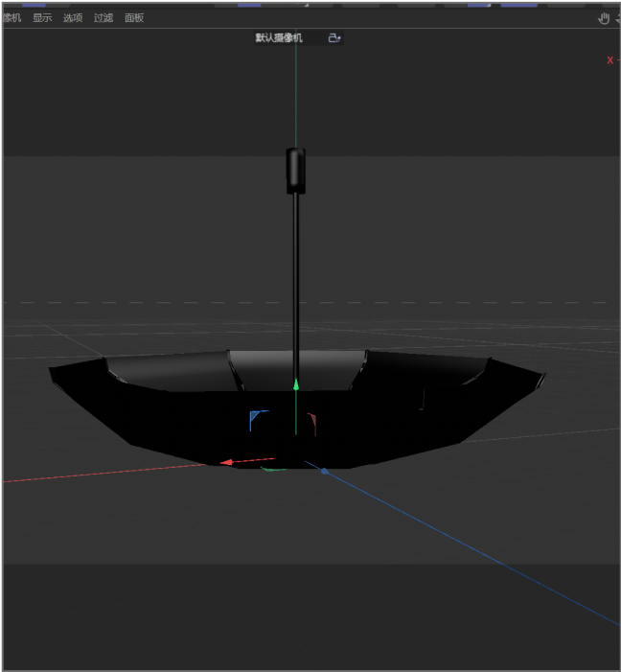Click the hand pan-view icon
This screenshot has width=621, height=672.
tap(604, 18)
